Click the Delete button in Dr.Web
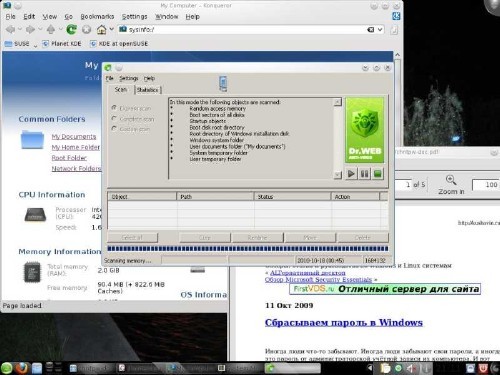Screen dimensions: 500x375 tap(363, 238)
